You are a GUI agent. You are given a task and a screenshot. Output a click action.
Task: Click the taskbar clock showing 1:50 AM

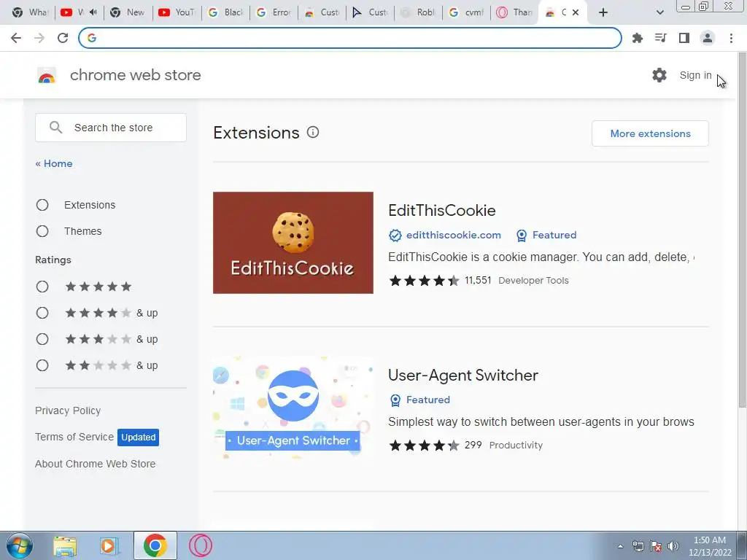(x=710, y=546)
